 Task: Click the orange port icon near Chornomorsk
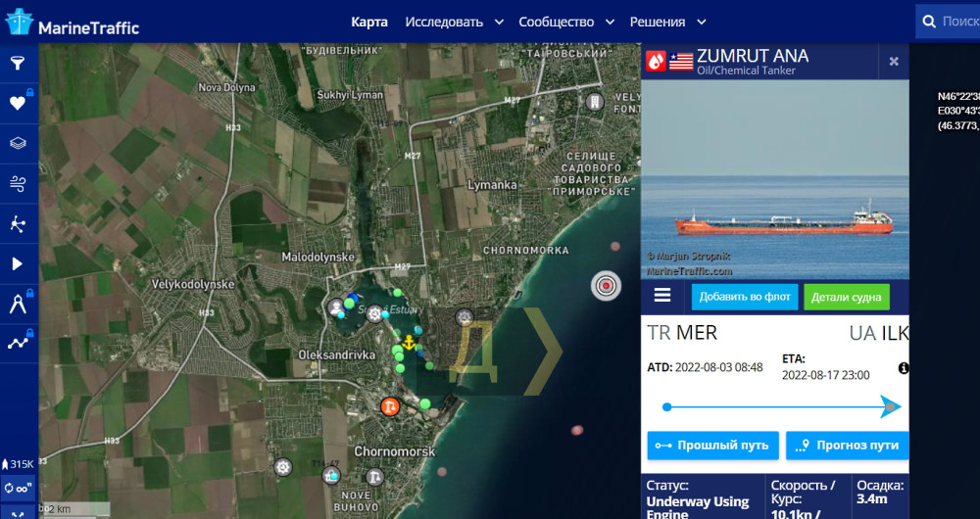click(390, 406)
